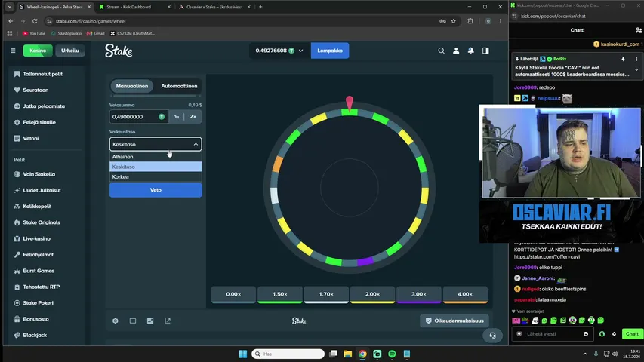Open the notifications bell icon

pos(470,51)
